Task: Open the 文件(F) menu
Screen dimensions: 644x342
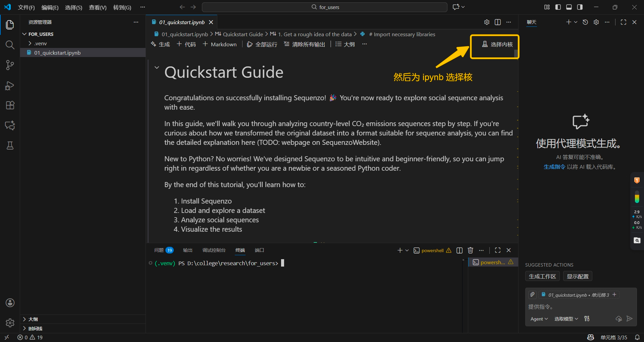Action: click(x=26, y=7)
